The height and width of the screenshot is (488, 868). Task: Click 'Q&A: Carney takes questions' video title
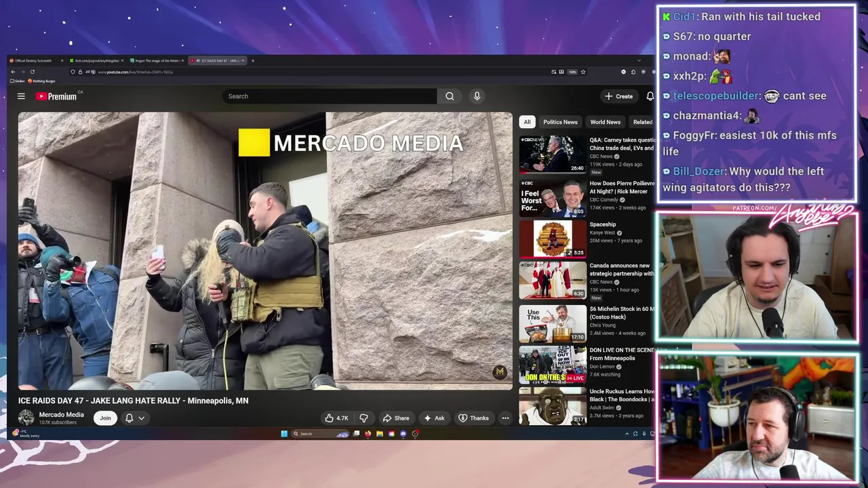[x=623, y=144]
